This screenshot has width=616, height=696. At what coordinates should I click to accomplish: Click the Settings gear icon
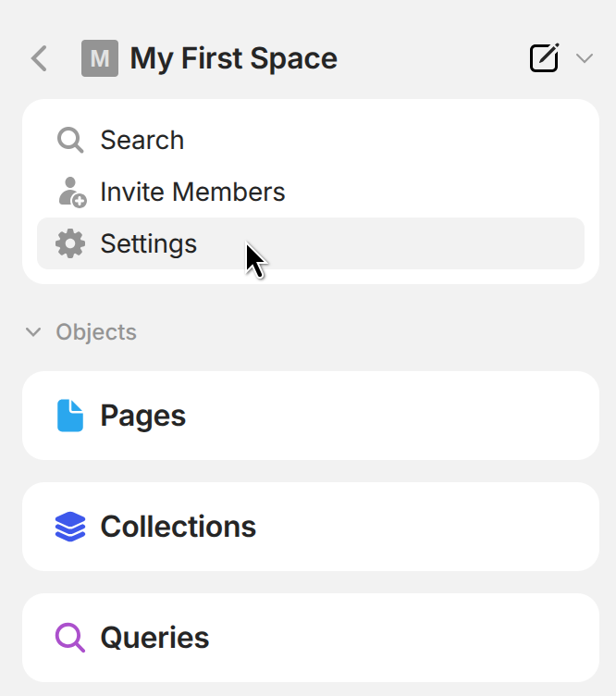(70, 244)
